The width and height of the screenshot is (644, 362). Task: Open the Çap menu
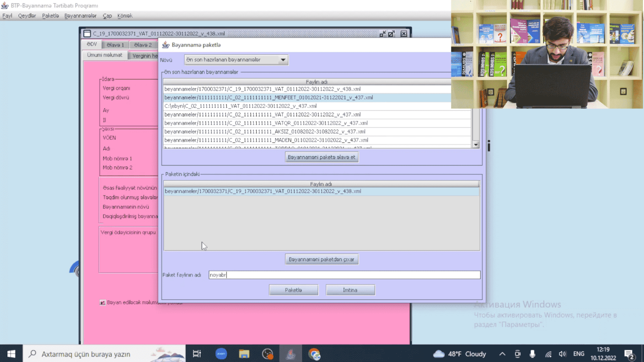coord(107,16)
